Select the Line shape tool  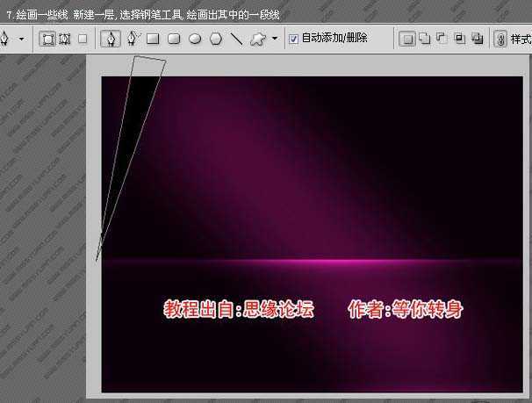point(236,39)
